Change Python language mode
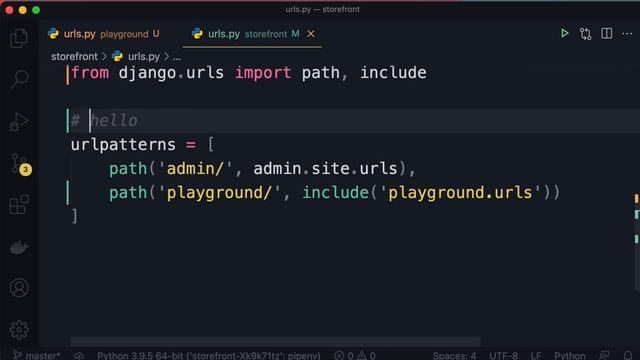 coord(569,356)
